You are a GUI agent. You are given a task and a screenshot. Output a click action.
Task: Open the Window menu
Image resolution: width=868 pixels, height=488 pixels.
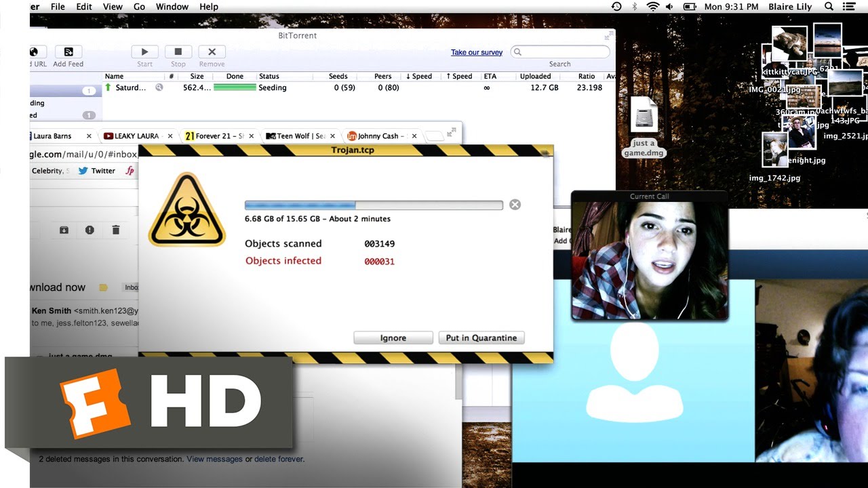(x=172, y=6)
